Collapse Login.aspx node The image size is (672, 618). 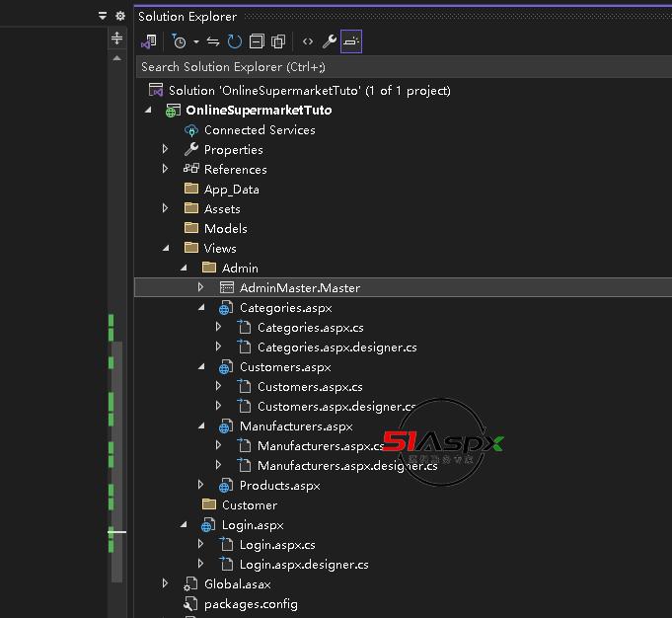pos(184,524)
